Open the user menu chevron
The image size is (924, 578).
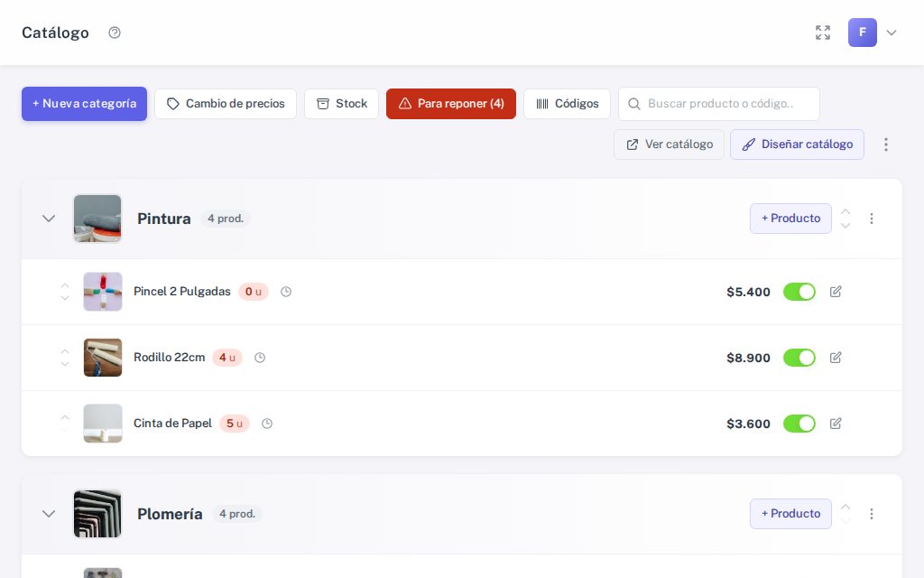click(892, 33)
